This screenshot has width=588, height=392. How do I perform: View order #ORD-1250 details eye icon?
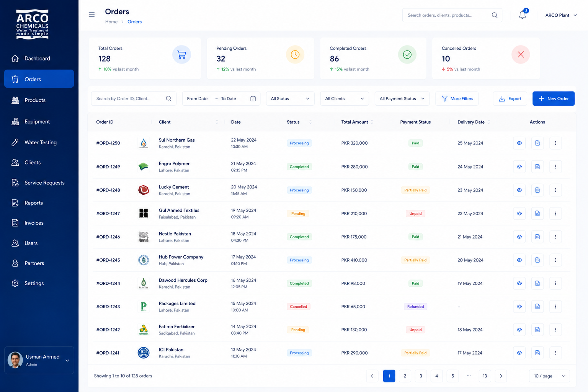pyautogui.click(x=519, y=143)
